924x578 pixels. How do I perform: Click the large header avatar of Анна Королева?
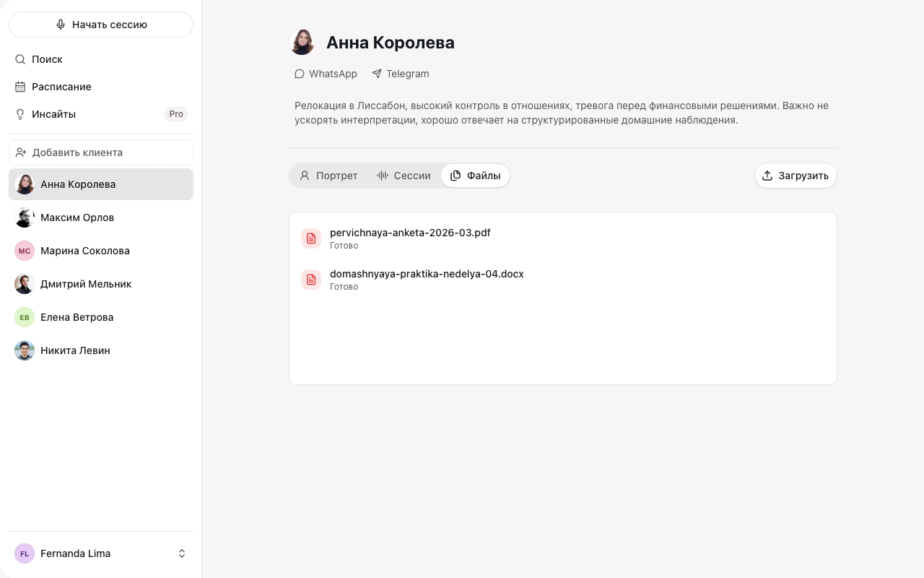coord(302,42)
